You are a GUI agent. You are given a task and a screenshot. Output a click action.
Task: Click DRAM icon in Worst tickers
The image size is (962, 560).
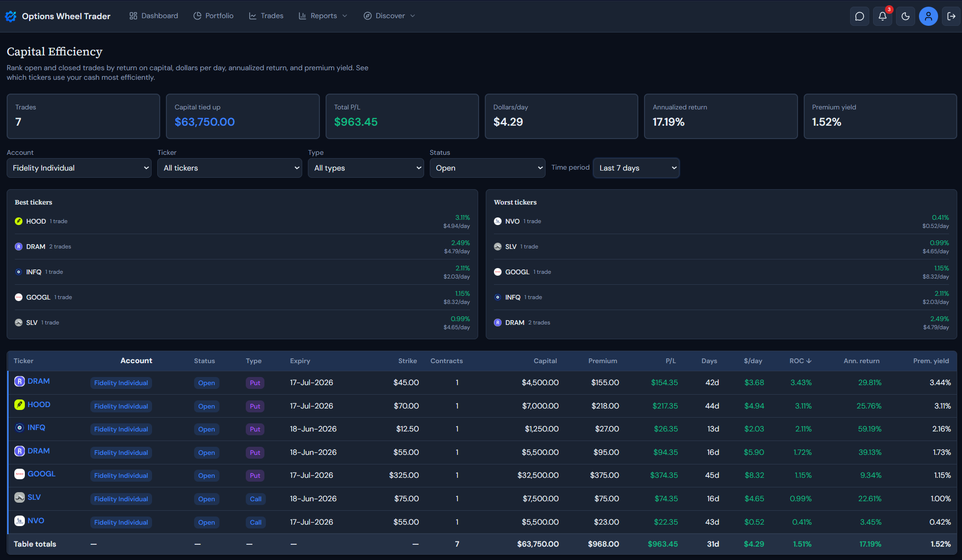coord(498,323)
